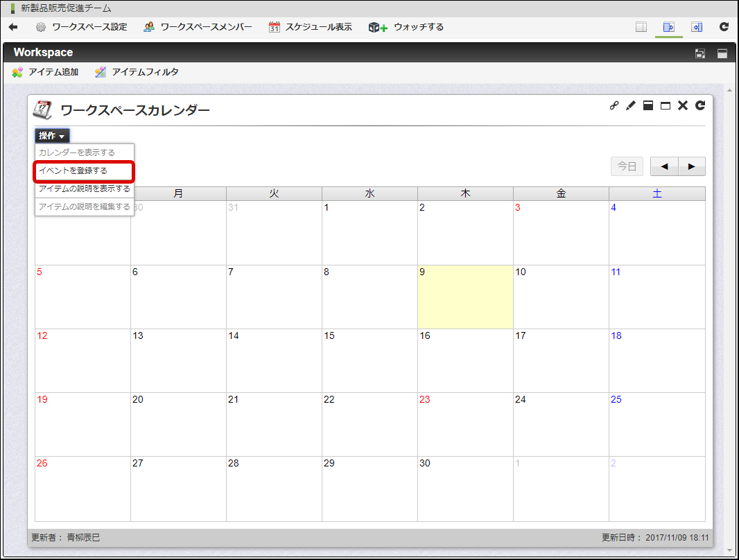Reload the page with top refresh icon
739x560 pixels.
(x=724, y=27)
